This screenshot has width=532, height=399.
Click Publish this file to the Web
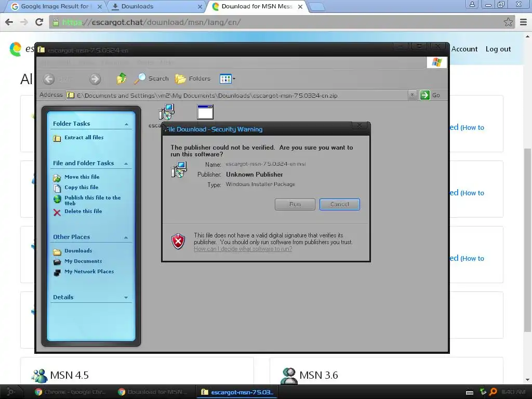pyautogui.click(x=92, y=200)
